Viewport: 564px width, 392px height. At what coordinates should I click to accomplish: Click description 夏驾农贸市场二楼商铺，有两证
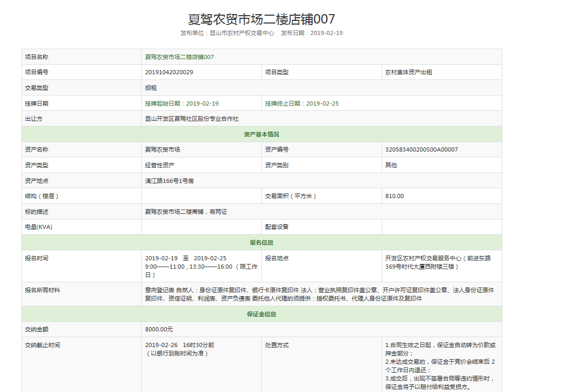[186, 212]
